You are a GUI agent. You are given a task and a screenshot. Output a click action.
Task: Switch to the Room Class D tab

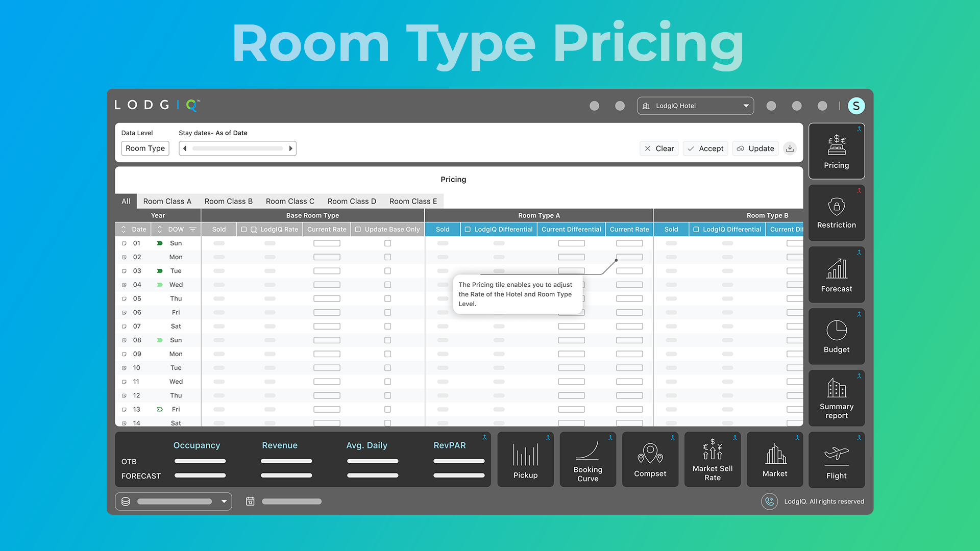point(352,202)
